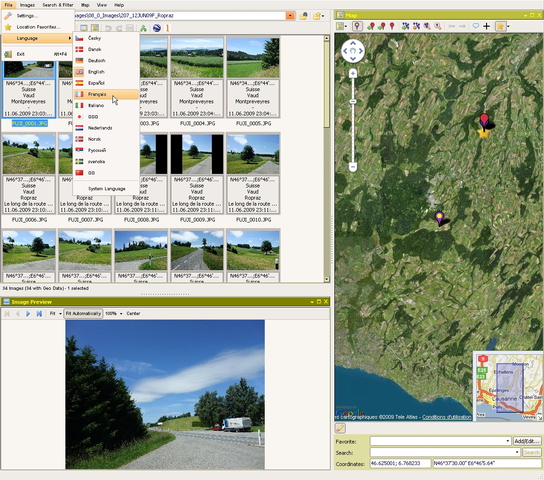Click black crosshair plus icon in Map toolbar
The image size is (544, 480).
coord(486,26)
